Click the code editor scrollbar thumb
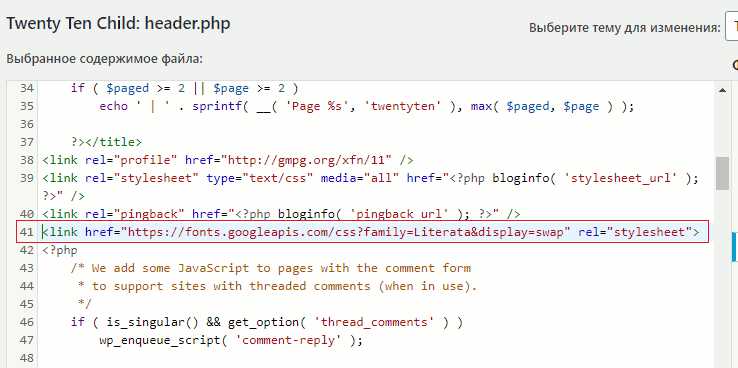 pyautogui.click(x=722, y=173)
